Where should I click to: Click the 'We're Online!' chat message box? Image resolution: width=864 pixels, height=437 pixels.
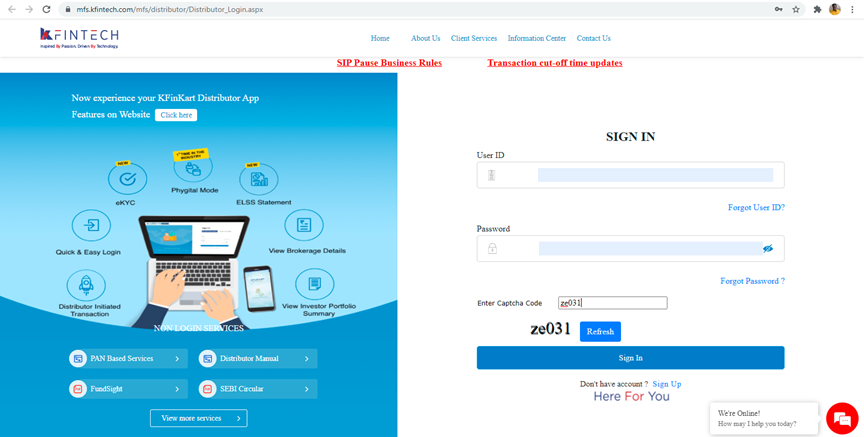coord(764,418)
